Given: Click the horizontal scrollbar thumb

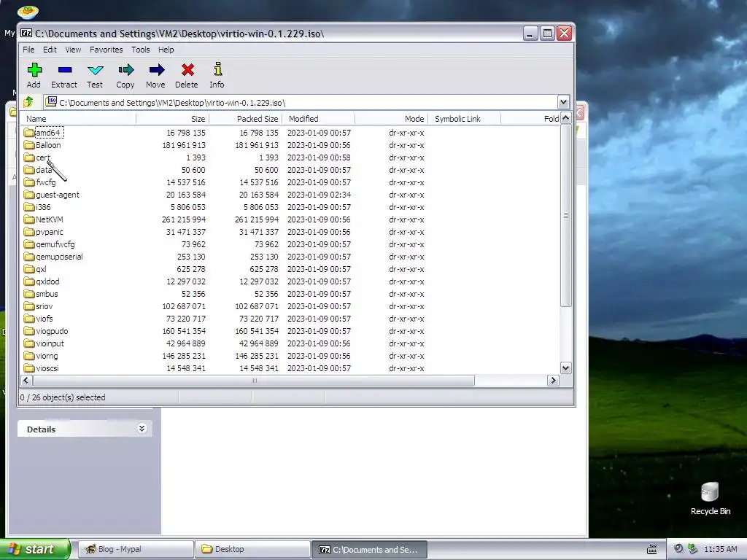Looking at the screenshot, I should click(x=253, y=380).
